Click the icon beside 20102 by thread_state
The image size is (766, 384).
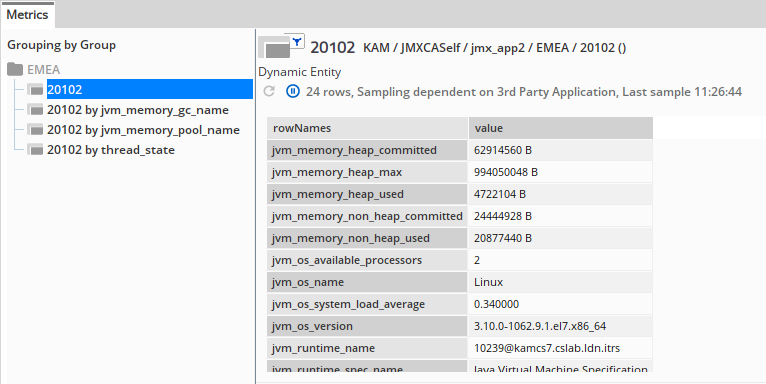35,150
